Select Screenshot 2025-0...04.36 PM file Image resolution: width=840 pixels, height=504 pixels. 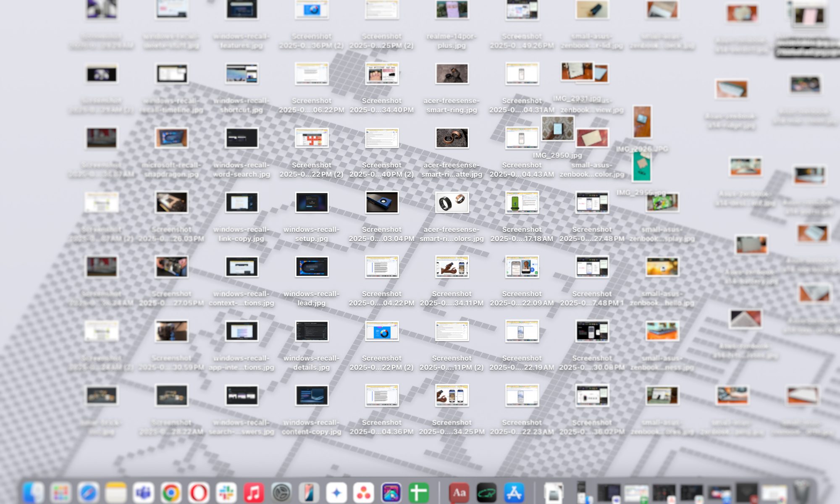click(x=382, y=395)
